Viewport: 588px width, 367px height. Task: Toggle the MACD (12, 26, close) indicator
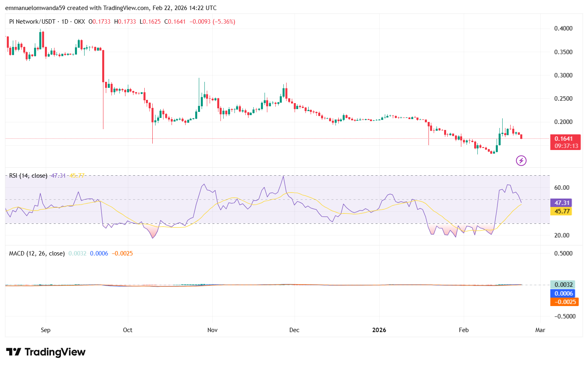tap(36, 253)
